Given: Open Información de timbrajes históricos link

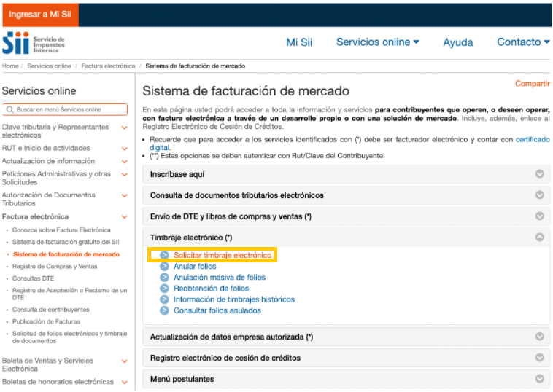Looking at the screenshot, I should pos(234,299).
